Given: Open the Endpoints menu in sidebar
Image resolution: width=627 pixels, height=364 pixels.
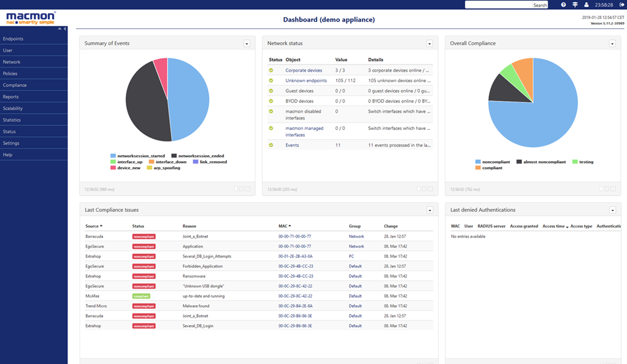Looking at the screenshot, I should pos(13,39).
